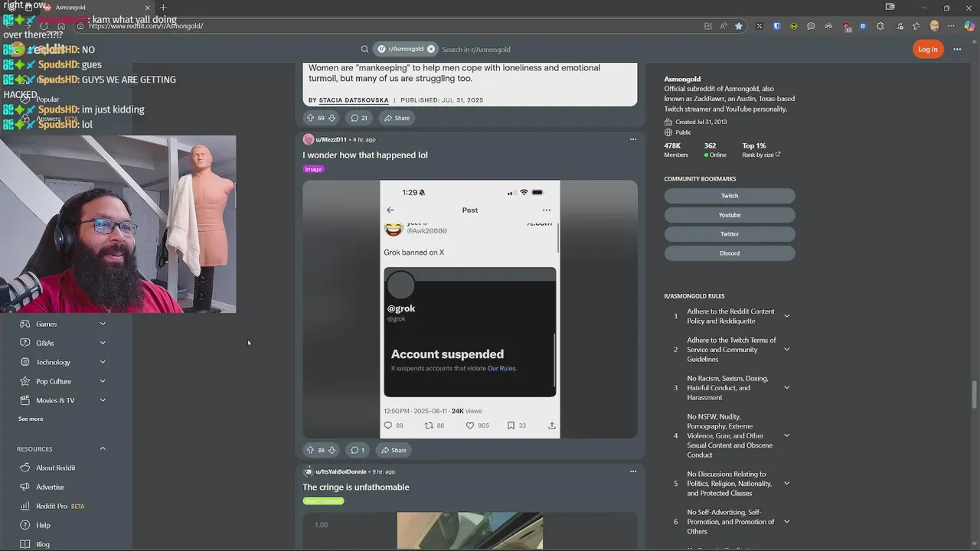Viewport: 980px width, 551px height.
Task: Click the favorites star in address bar
Action: point(738,26)
